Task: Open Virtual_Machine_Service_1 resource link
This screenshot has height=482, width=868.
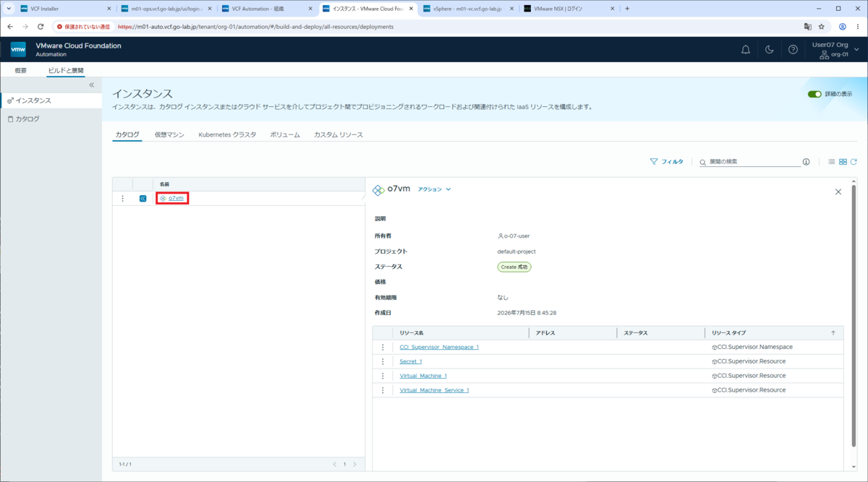Action: 434,390
